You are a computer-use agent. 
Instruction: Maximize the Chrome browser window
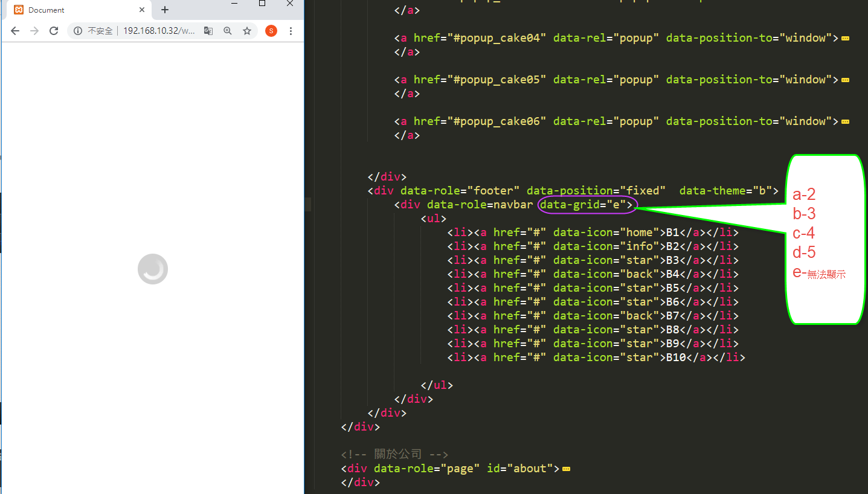[x=262, y=4]
